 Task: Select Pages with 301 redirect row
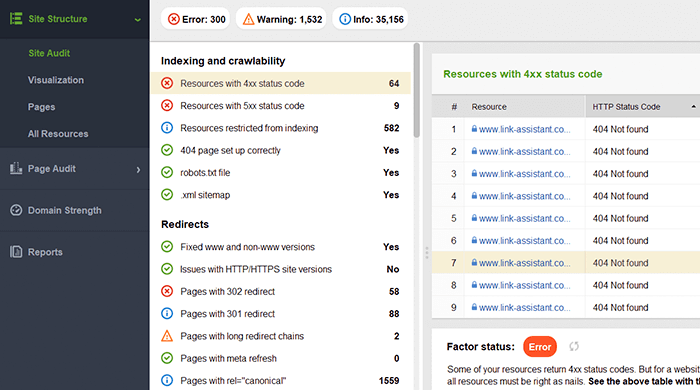(x=281, y=314)
